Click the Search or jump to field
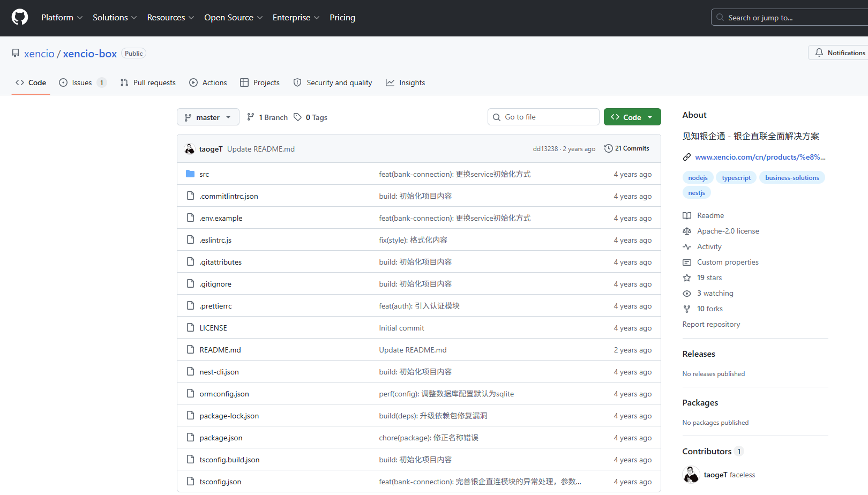Screen dimensions: 868x495 pyautogui.click(x=790, y=18)
